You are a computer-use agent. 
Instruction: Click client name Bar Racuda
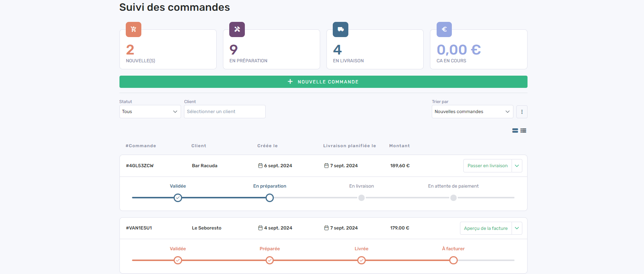coord(205,166)
